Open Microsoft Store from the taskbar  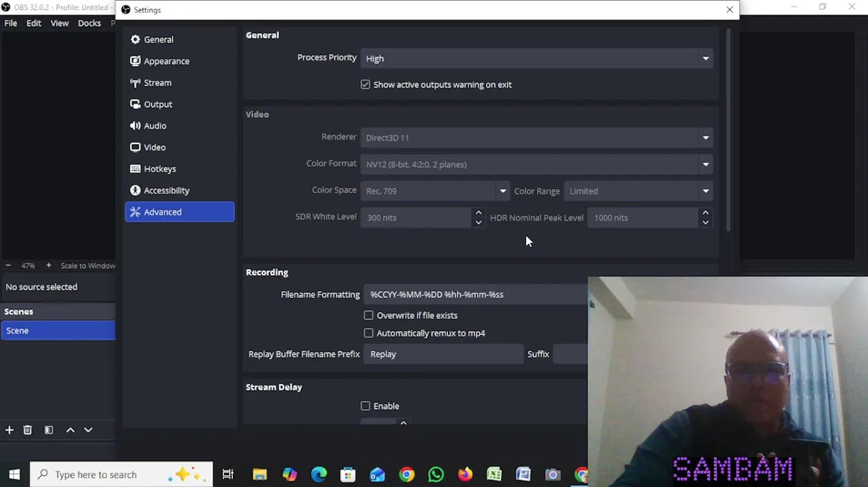click(348, 474)
